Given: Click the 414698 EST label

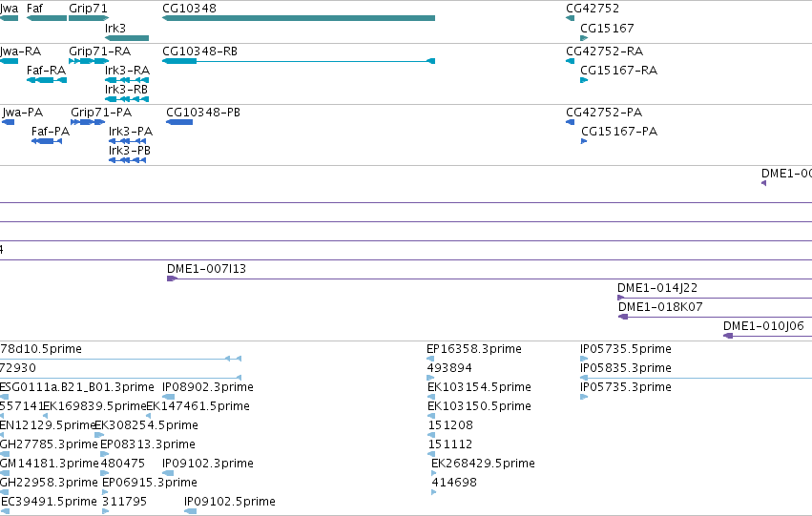Looking at the screenshot, I should pos(454,483).
